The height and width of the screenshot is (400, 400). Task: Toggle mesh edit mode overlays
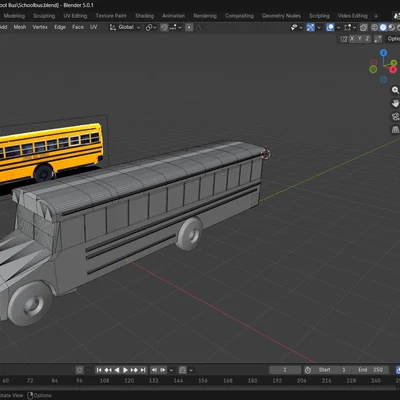pos(347,27)
